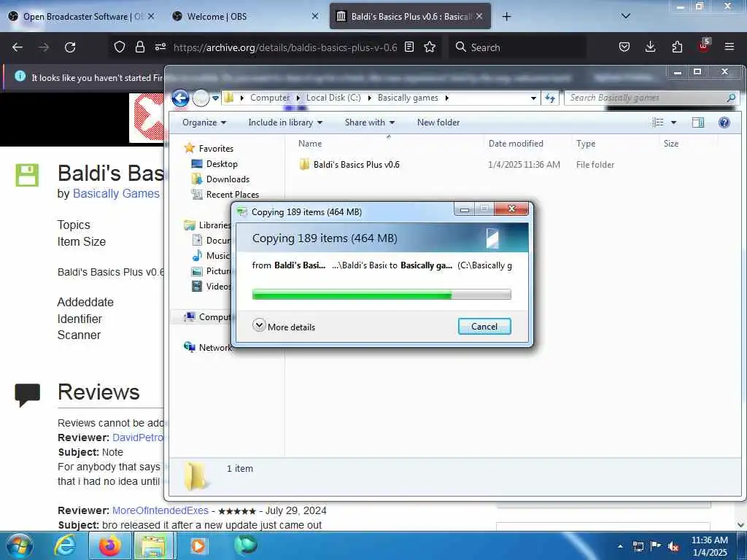Open the Windows Start menu

click(x=20, y=545)
